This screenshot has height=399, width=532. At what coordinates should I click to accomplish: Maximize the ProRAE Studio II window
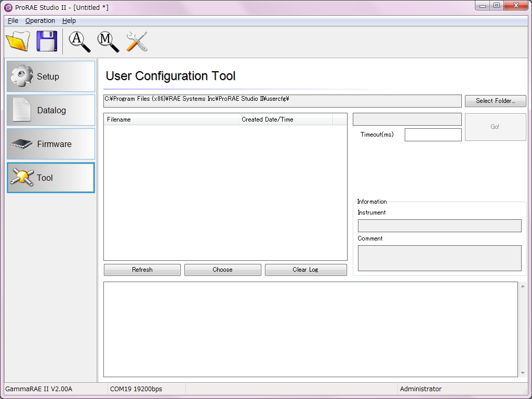[497, 6]
